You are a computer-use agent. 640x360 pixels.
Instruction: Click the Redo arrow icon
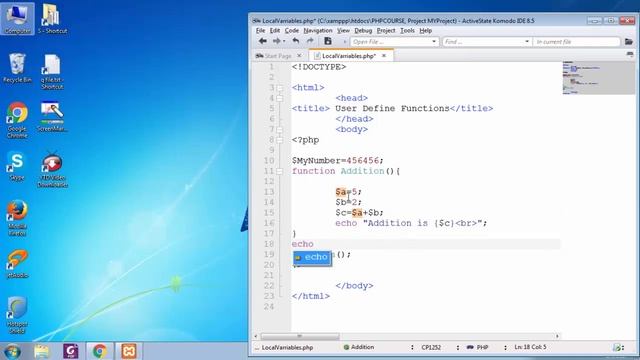[310, 41]
